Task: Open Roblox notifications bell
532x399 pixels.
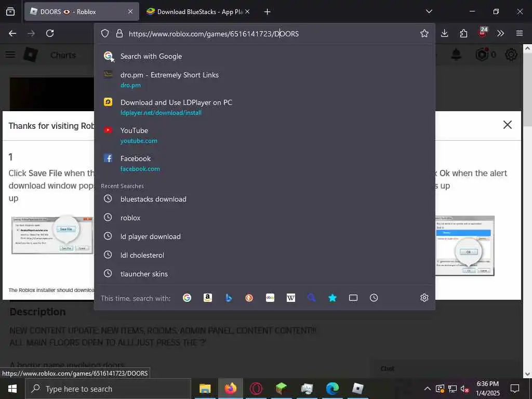Action: point(456,54)
